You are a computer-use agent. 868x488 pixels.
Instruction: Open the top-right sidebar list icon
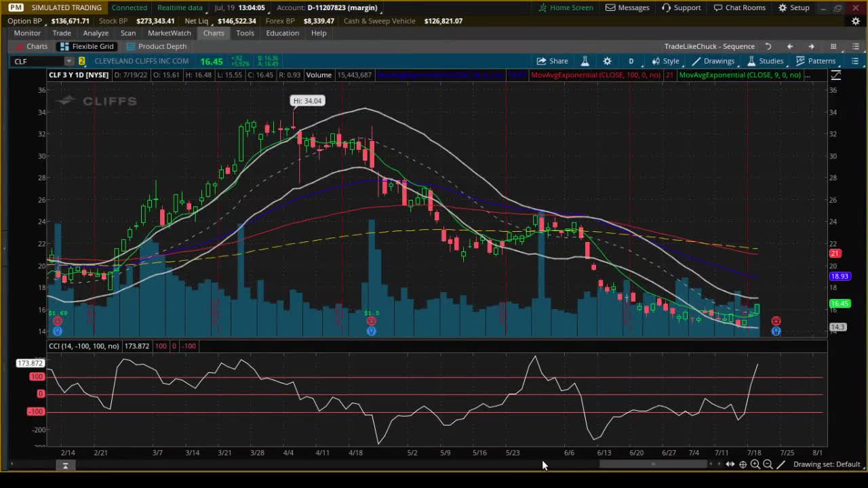click(x=855, y=46)
